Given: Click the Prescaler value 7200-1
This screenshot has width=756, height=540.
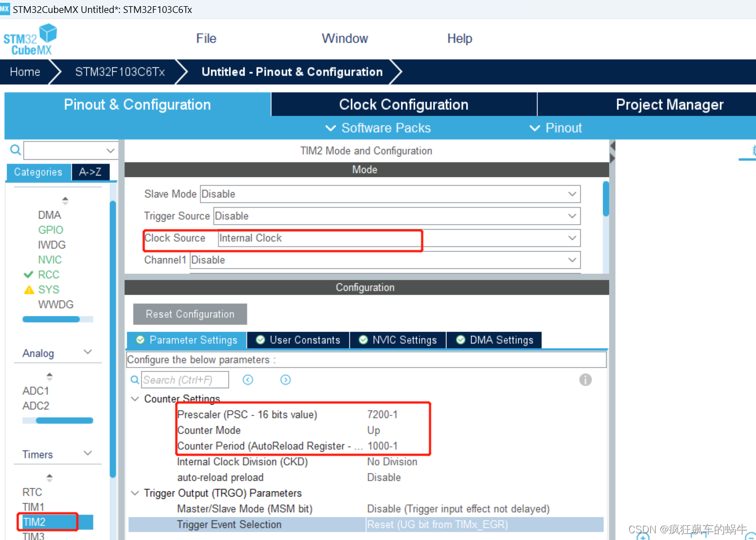Looking at the screenshot, I should pyautogui.click(x=382, y=415).
